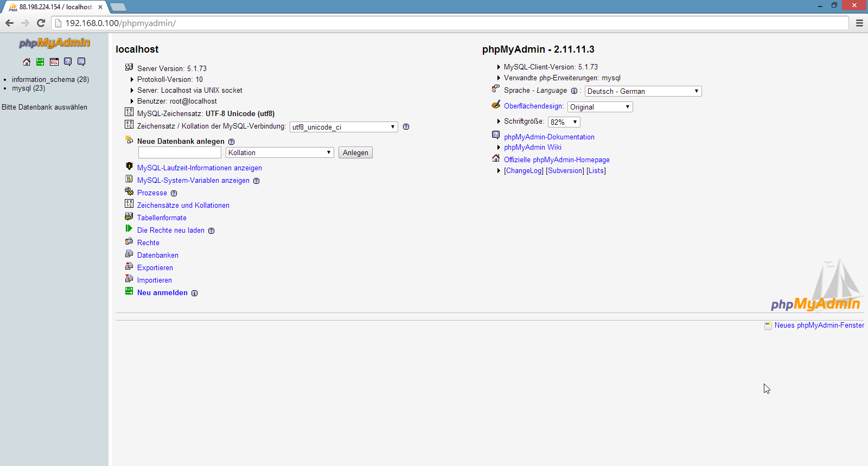Focus the new database name field

(180, 152)
